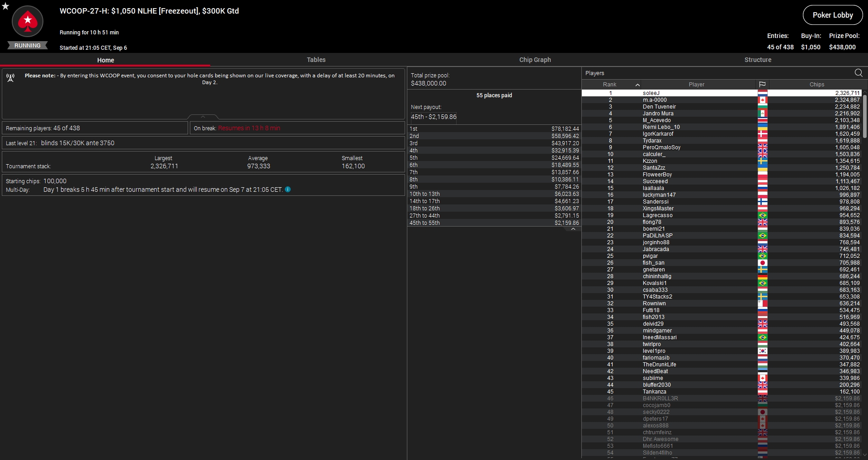
Task: Select eliminated player B4NKR0LL3R
Action: (x=722, y=398)
